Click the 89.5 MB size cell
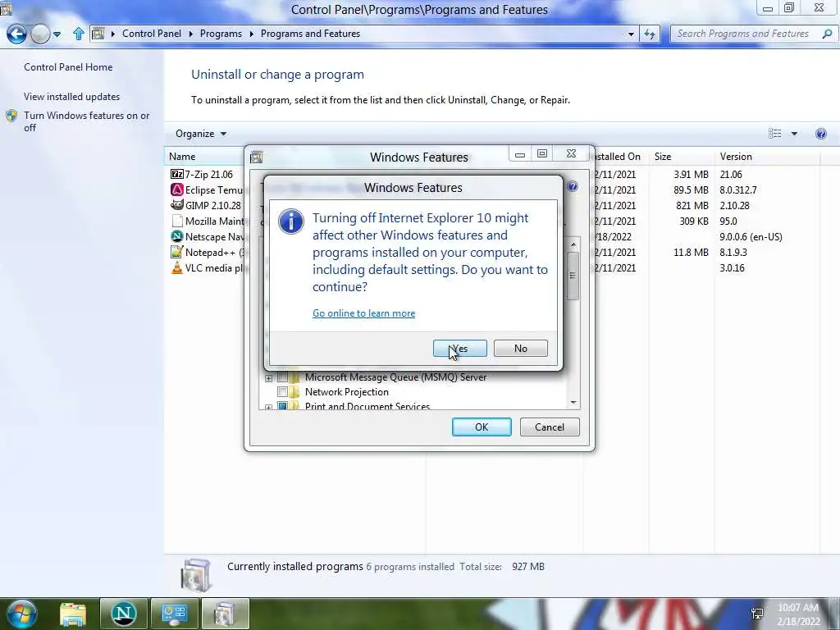This screenshot has width=840, height=630. [x=691, y=190]
